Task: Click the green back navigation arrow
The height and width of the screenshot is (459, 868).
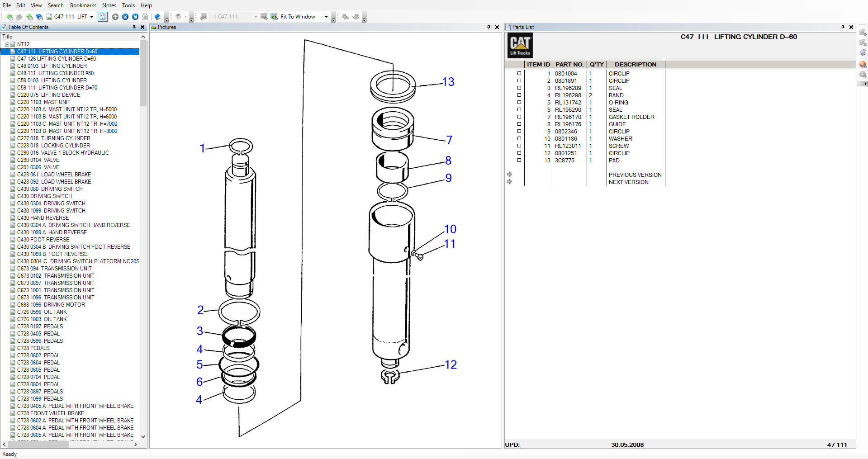Action: tap(9, 17)
